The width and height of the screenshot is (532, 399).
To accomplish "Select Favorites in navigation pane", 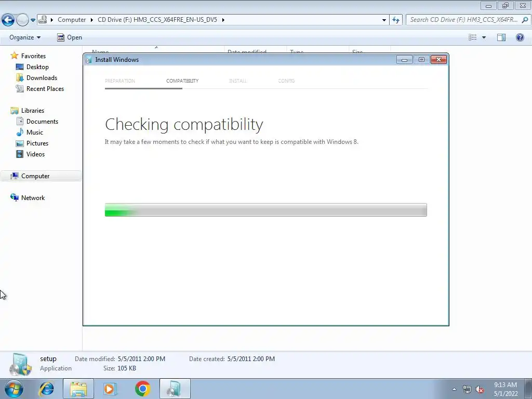I will (x=33, y=56).
